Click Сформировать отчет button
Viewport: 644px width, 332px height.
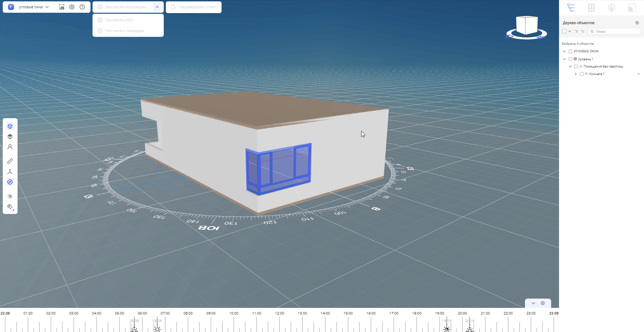click(x=194, y=7)
